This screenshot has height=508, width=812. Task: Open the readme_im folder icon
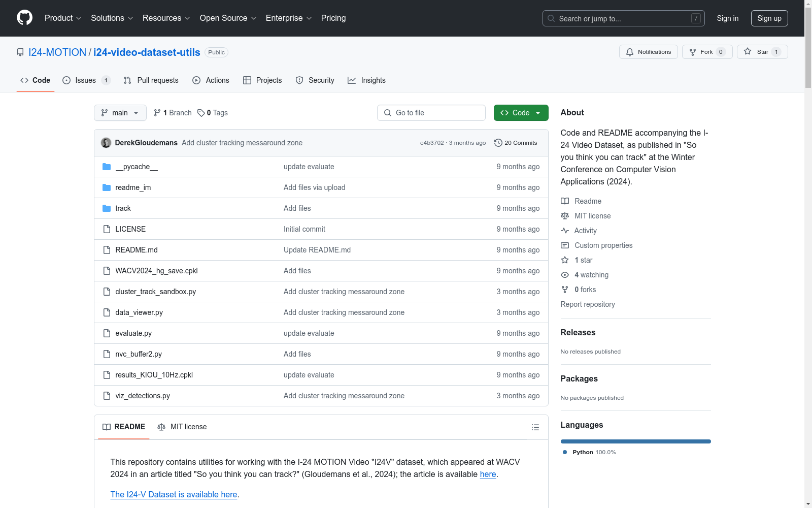pyautogui.click(x=107, y=187)
